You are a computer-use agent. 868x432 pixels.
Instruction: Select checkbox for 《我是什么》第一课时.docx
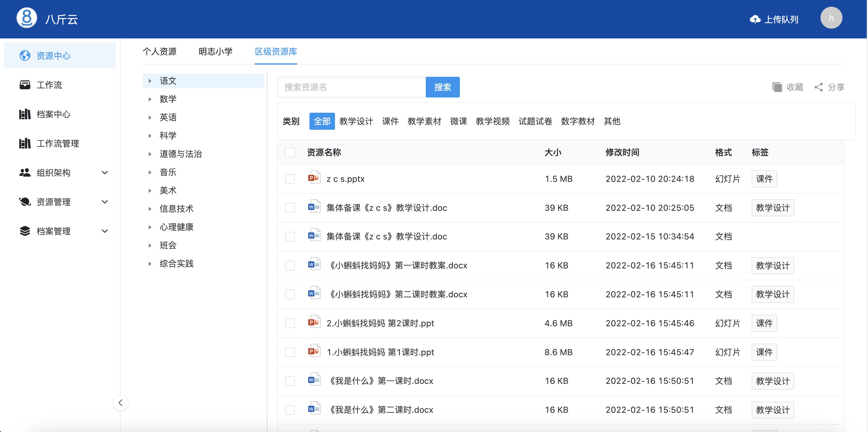(x=290, y=381)
